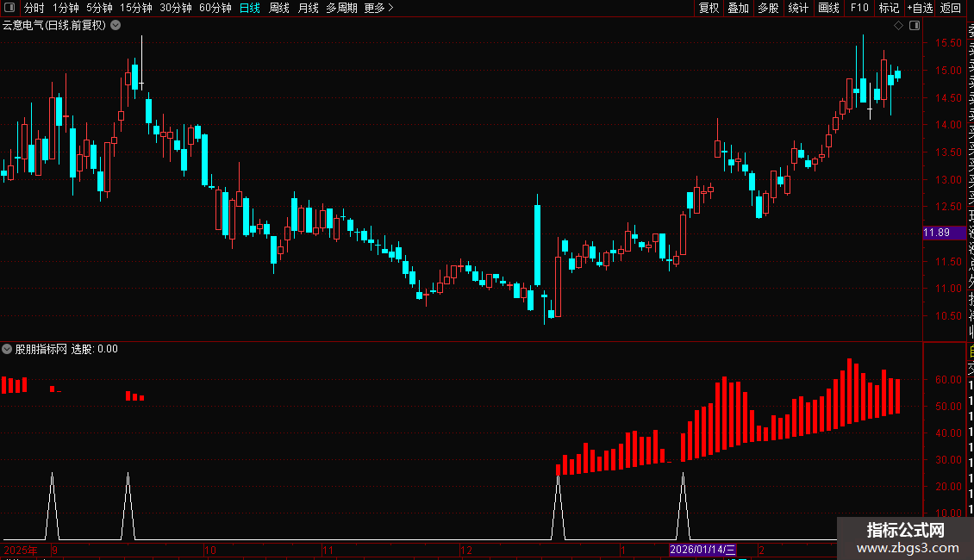Click the 叠加 overlay button
Image resolution: width=974 pixels, height=560 pixels.
(x=739, y=8)
